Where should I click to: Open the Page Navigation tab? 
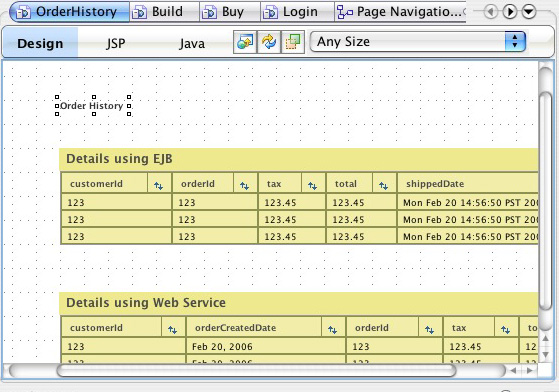click(400, 12)
